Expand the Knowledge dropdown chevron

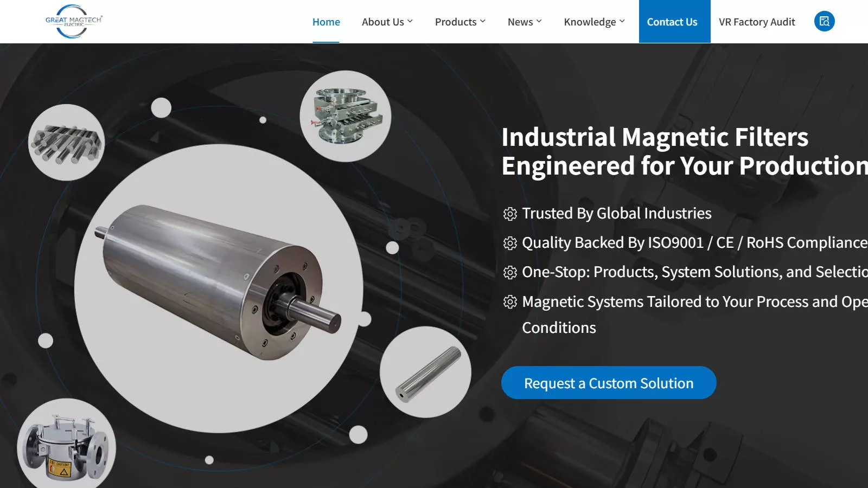pos(622,21)
